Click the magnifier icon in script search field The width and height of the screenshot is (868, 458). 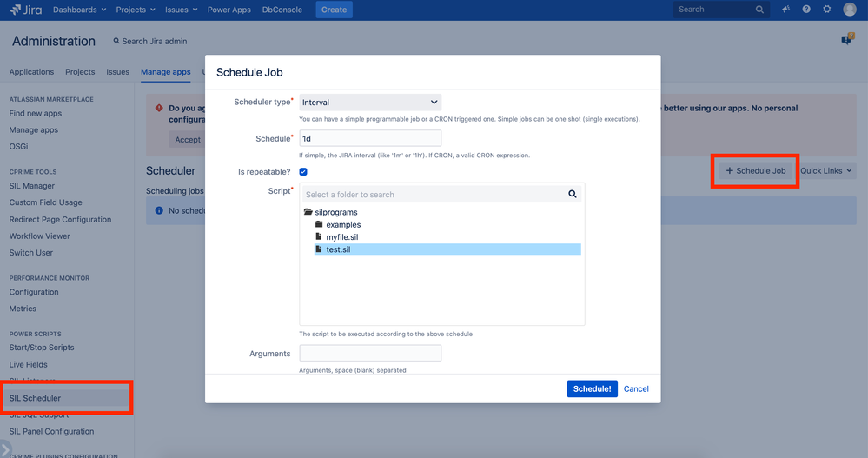click(x=573, y=194)
